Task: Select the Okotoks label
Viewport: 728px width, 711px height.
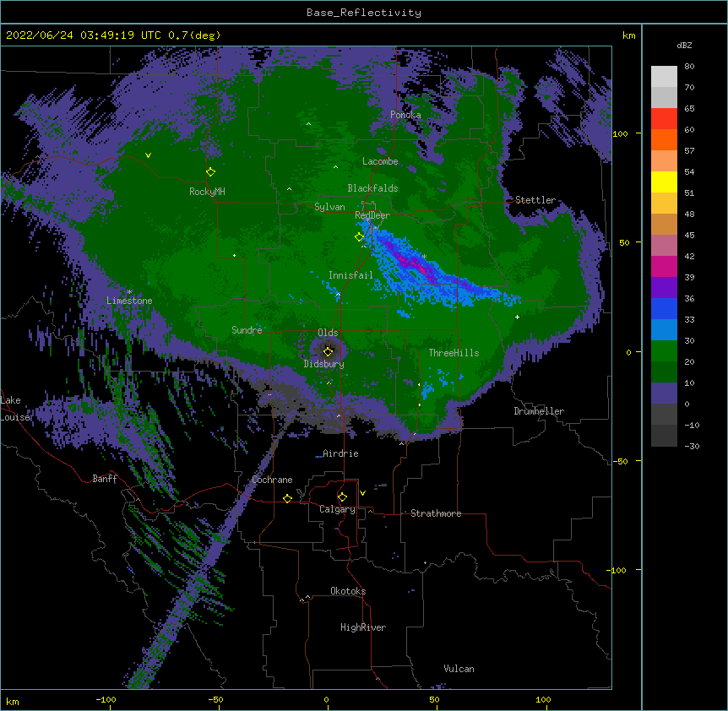Action: click(x=348, y=591)
